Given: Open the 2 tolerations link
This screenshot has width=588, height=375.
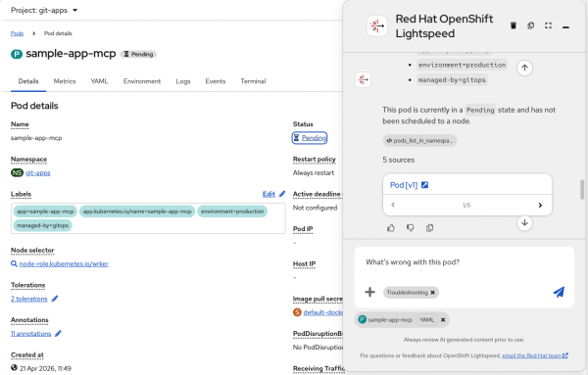Looking at the screenshot, I should point(28,299).
